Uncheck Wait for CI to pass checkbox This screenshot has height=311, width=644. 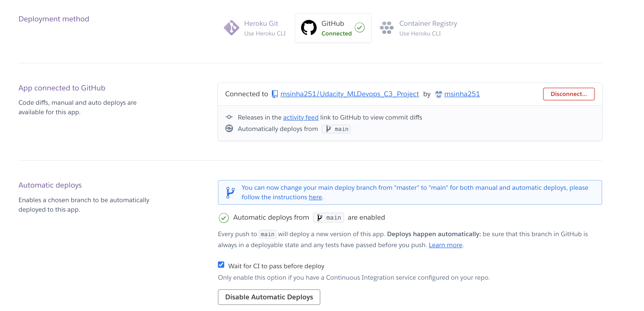(x=221, y=265)
